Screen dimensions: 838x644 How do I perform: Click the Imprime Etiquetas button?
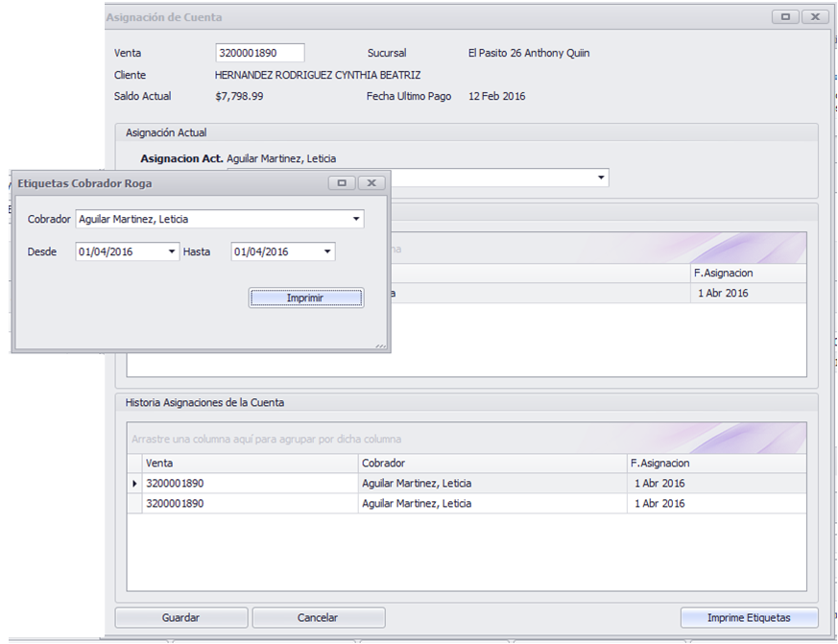coord(749,617)
